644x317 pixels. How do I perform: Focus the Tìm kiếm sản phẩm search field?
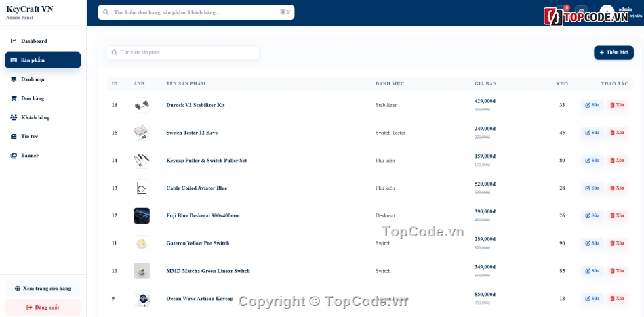tap(183, 53)
